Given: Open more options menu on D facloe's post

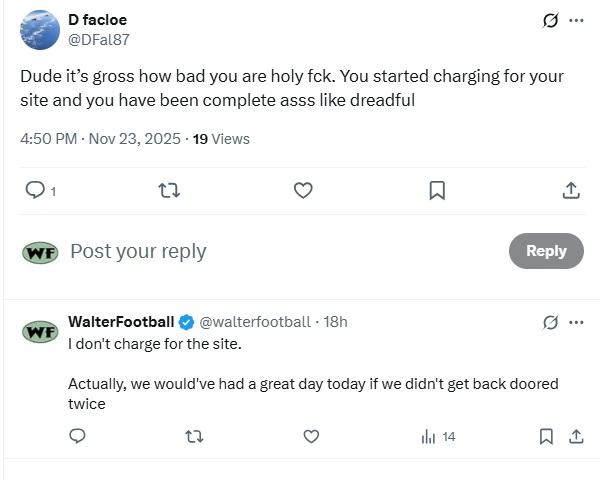Looking at the screenshot, I should (576, 20).
